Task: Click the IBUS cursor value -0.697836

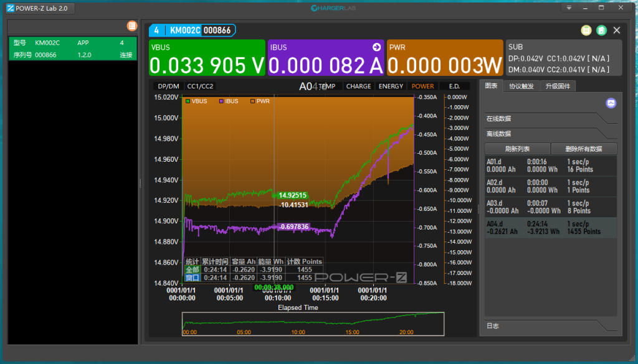Action: (294, 226)
